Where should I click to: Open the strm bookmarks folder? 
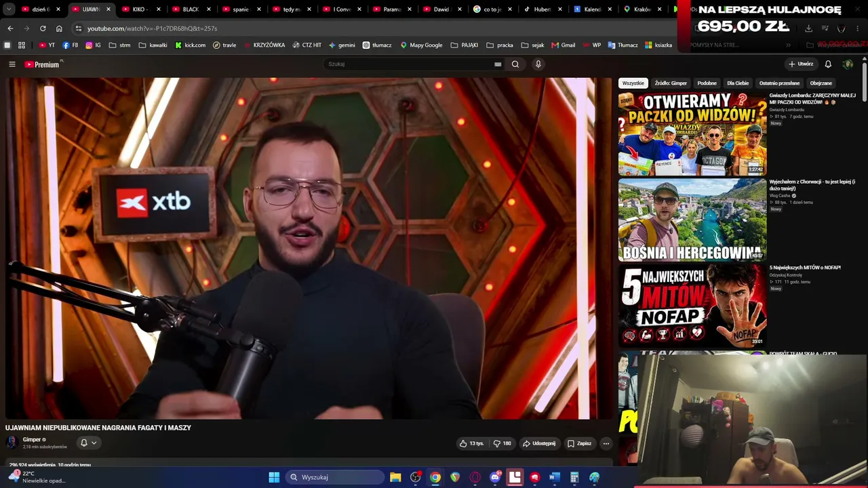pyautogui.click(x=119, y=45)
